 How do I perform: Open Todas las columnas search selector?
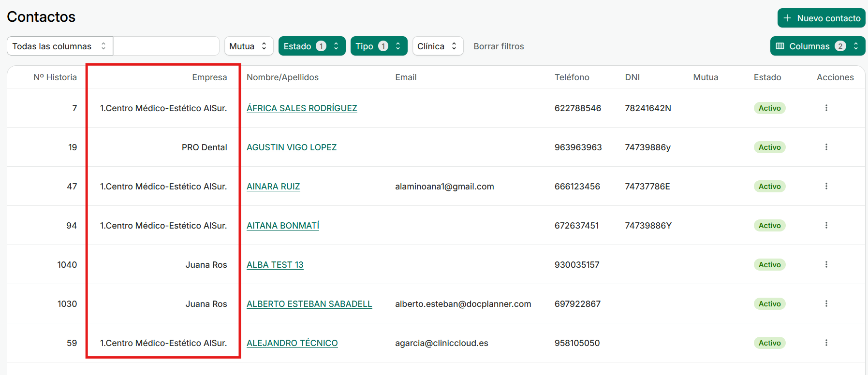[x=59, y=46]
